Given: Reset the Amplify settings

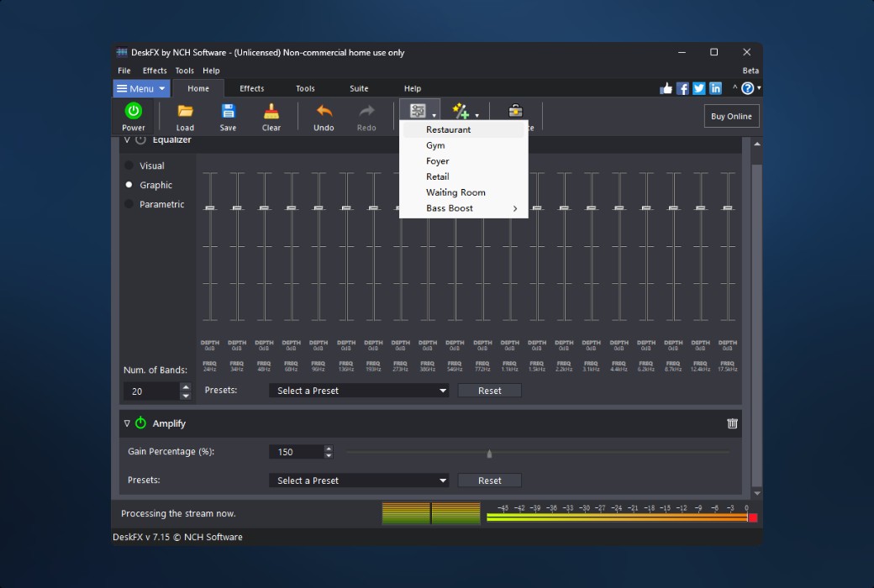Looking at the screenshot, I should tap(489, 480).
